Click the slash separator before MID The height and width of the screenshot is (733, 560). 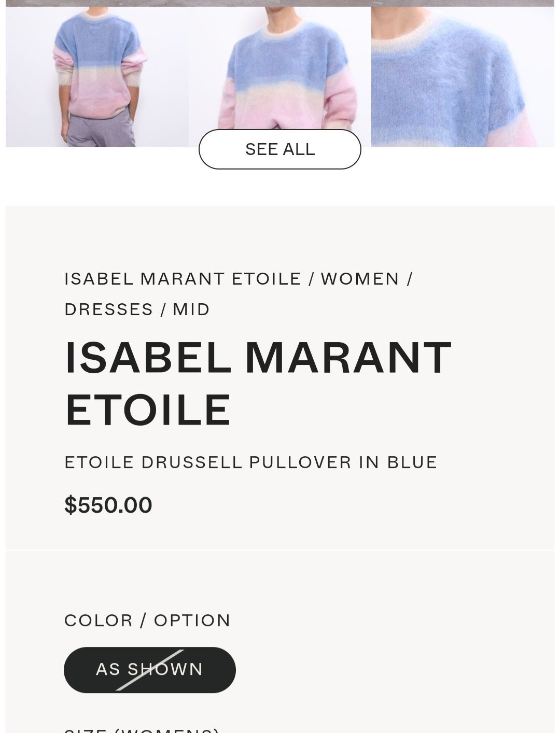tap(163, 309)
